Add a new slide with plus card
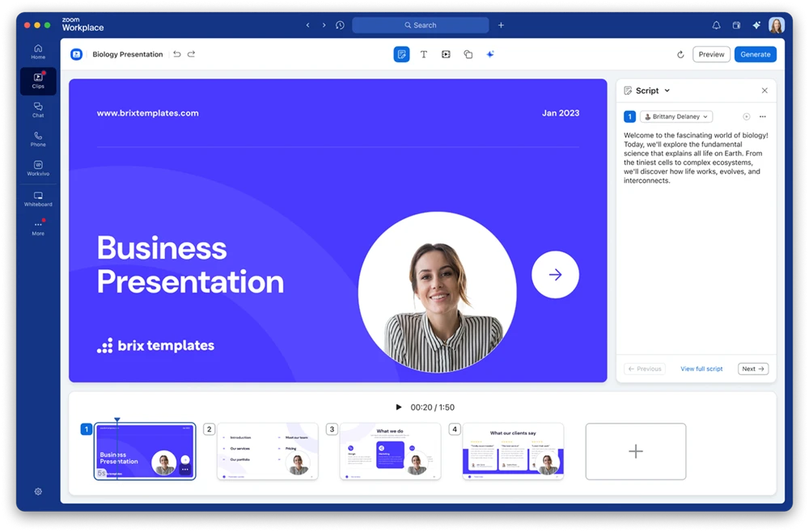Viewport: 809px width, 532px height. click(636, 451)
